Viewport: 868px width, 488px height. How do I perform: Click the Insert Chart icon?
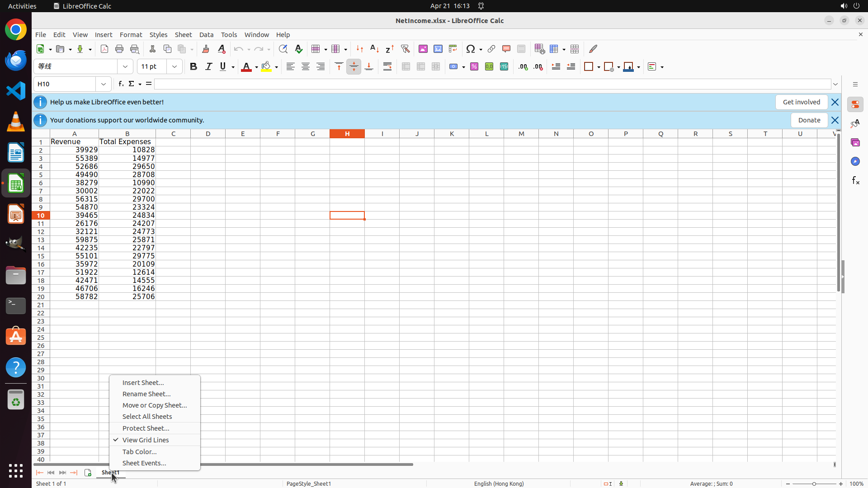[438, 49]
